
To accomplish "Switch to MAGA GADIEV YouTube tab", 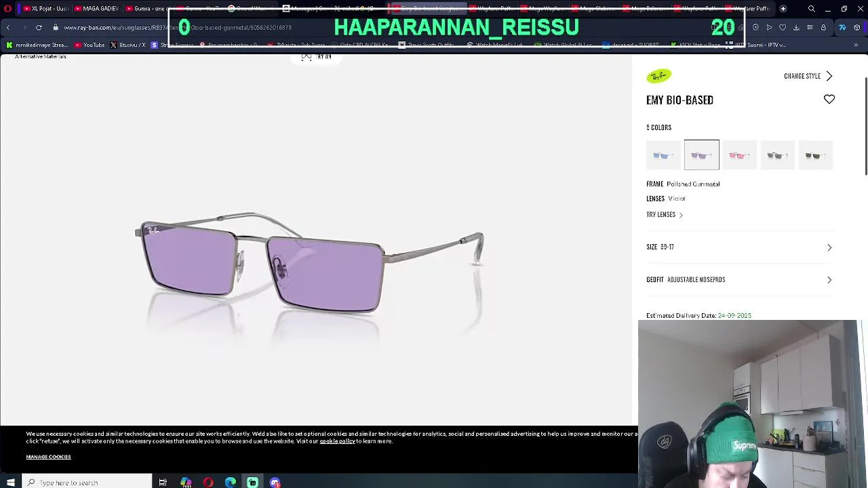I will click(x=96, y=9).
